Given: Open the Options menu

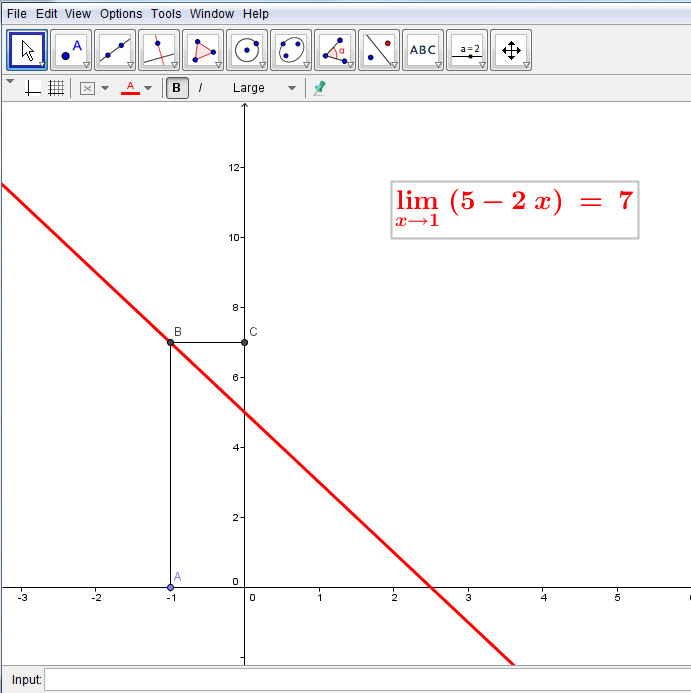Looking at the screenshot, I should point(121,14).
